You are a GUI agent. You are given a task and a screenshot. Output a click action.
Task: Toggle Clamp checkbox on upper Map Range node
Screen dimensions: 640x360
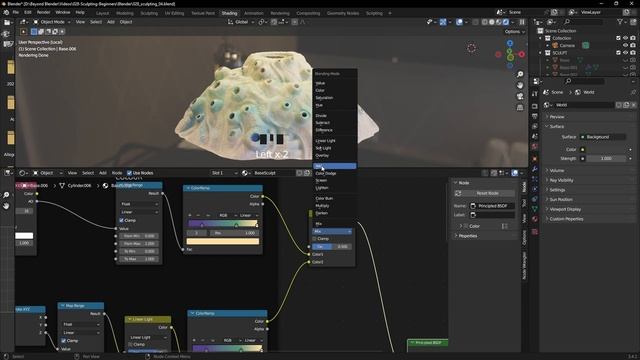121,220
